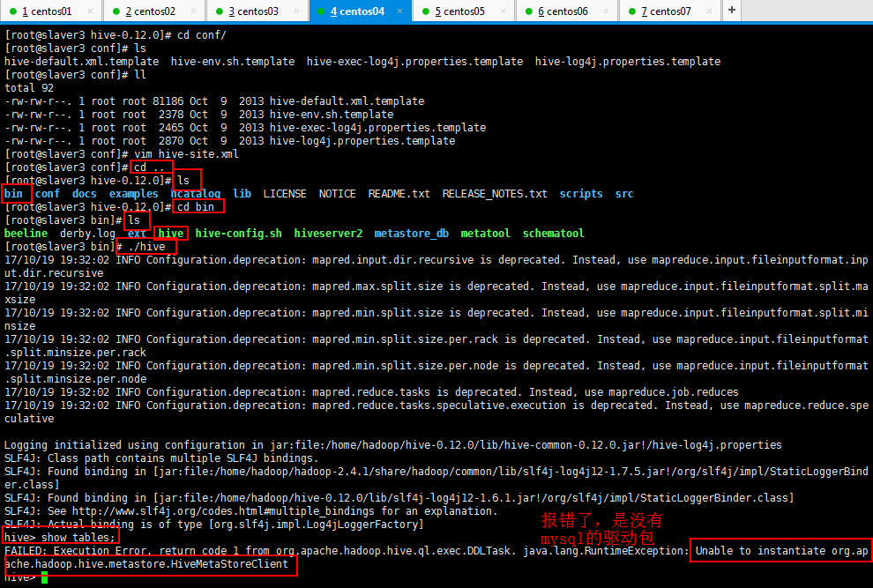Viewport: 873px width, 588px height.
Task: Click the 'README.txt' file name
Action: click(x=399, y=194)
